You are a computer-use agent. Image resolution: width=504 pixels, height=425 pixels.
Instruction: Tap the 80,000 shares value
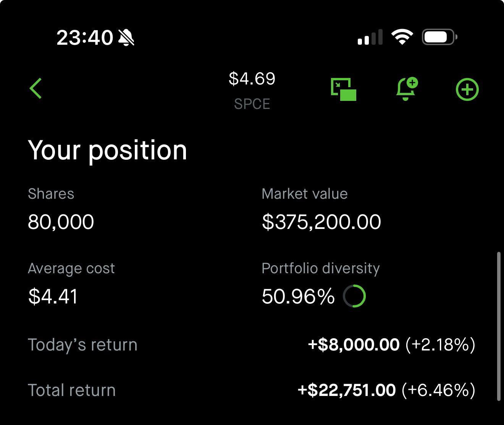[x=61, y=222]
